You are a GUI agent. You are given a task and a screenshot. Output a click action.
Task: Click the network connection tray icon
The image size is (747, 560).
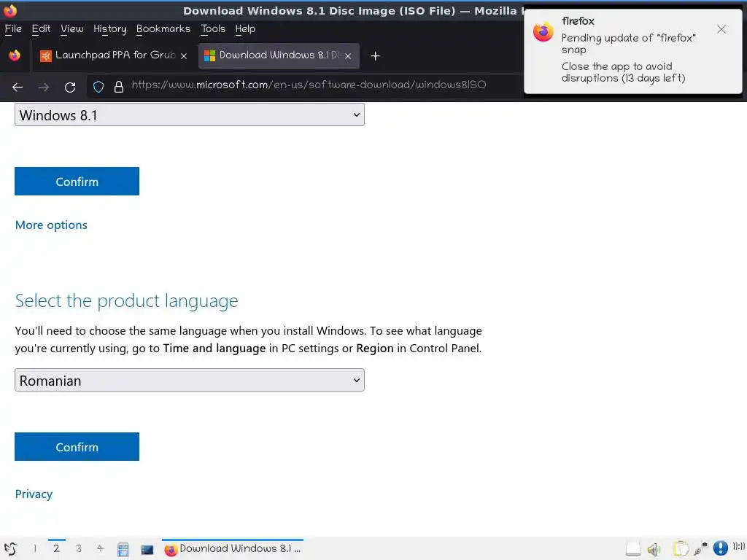pos(701,549)
